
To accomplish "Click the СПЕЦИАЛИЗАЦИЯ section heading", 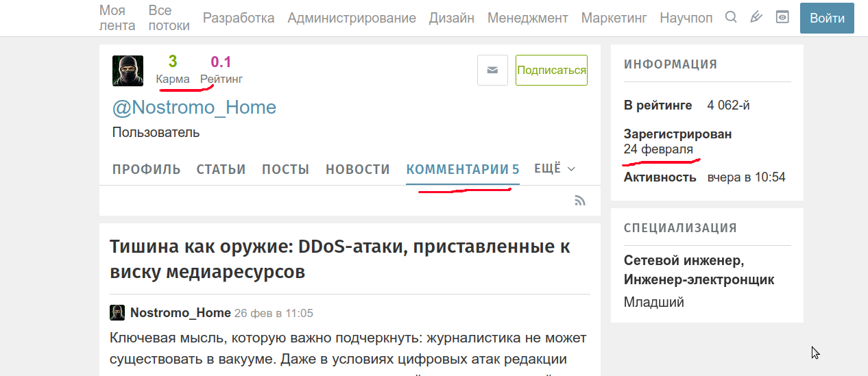I will pos(680,229).
